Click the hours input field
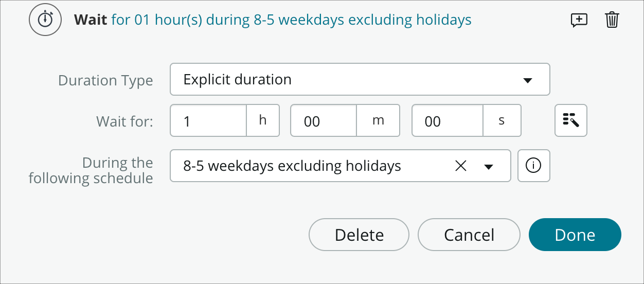 (x=209, y=120)
